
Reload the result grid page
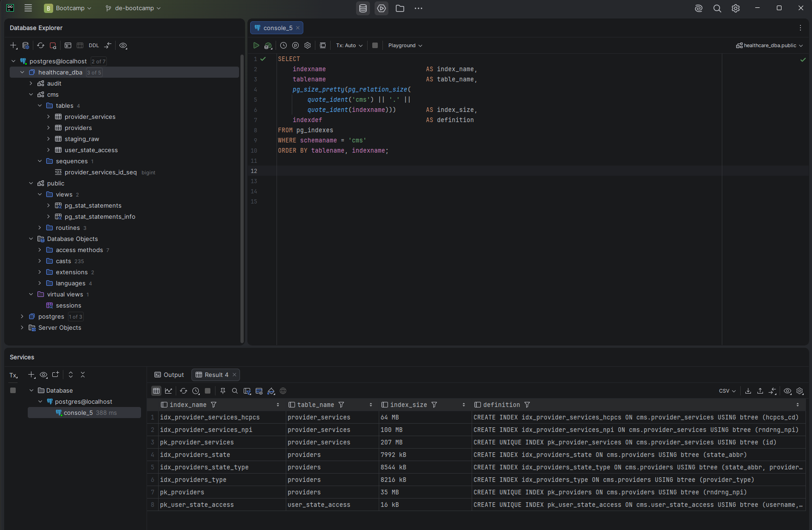[x=184, y=391]
